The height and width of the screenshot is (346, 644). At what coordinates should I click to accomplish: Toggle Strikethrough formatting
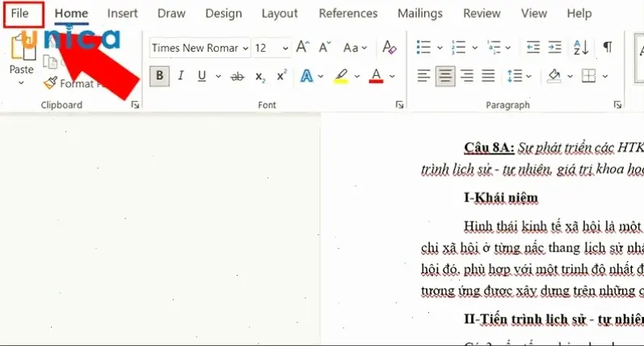coord(237,77)
